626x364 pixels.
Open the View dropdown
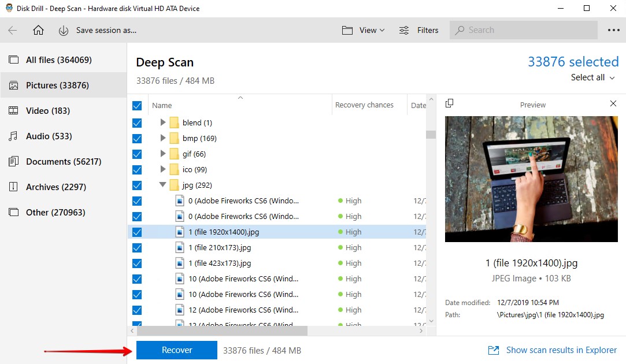[372, 30]
